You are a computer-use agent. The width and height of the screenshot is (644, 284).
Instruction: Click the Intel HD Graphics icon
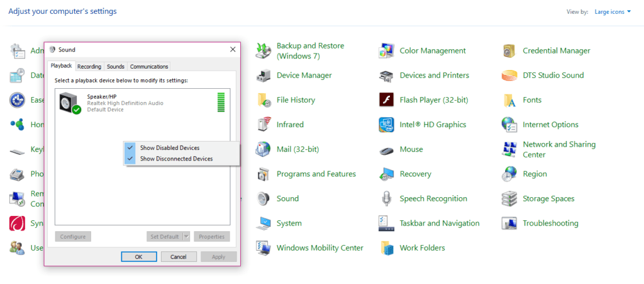tap(386, 125)
